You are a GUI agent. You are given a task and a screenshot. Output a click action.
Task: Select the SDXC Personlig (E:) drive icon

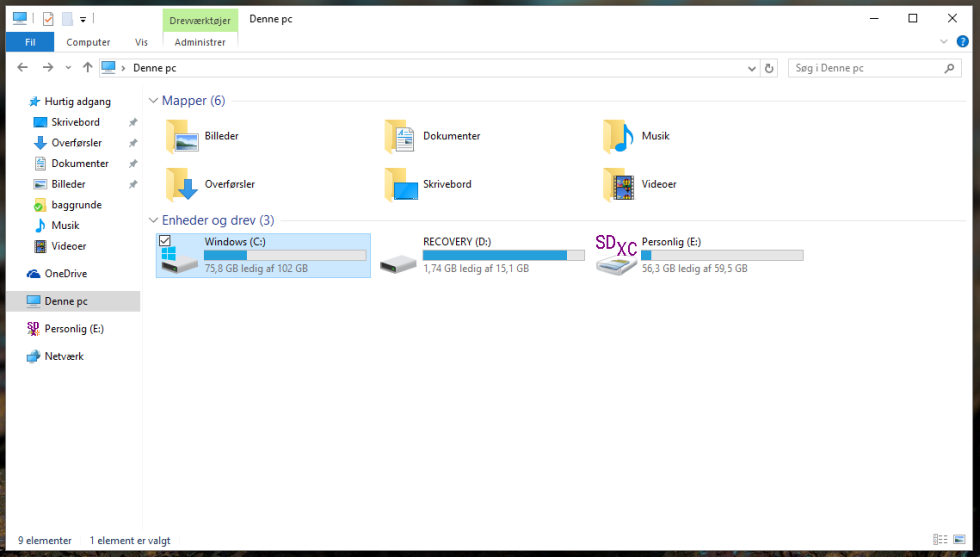616,254
